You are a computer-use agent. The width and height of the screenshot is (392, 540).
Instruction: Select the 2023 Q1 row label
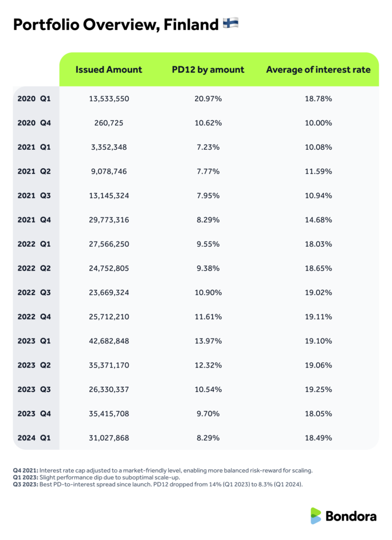tap(35, 341)
